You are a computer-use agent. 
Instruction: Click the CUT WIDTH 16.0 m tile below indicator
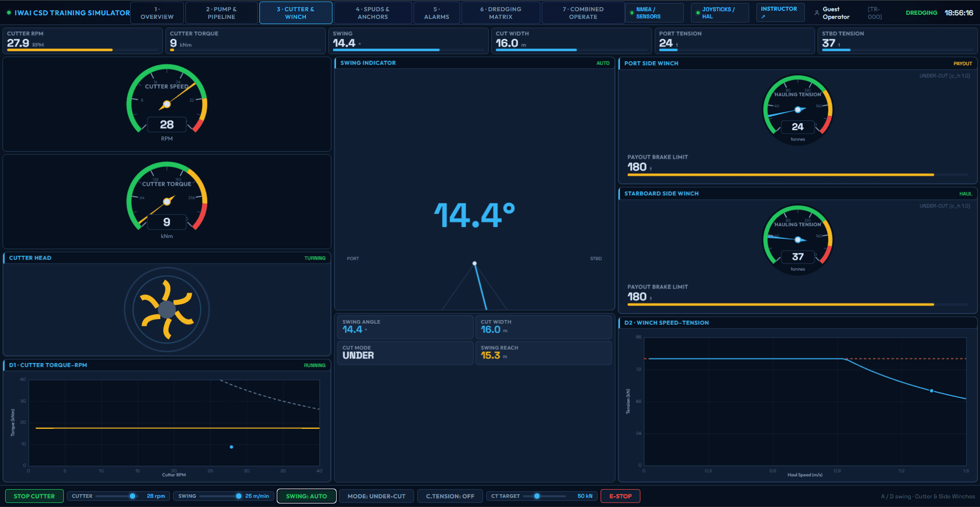(x=543, y=327)
